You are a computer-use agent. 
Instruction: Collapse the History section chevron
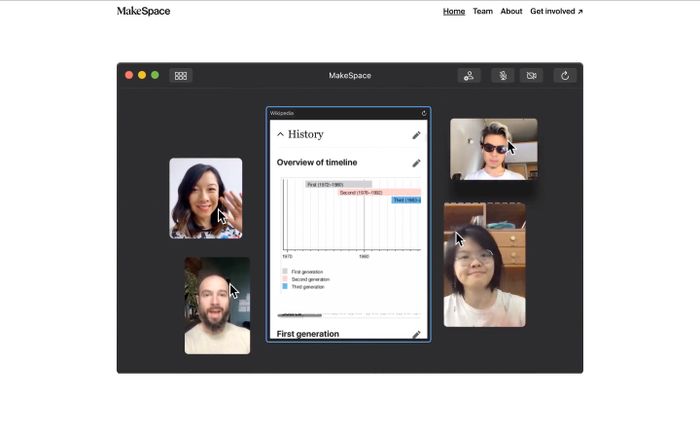pyautogui.click(x=280, y=134)
